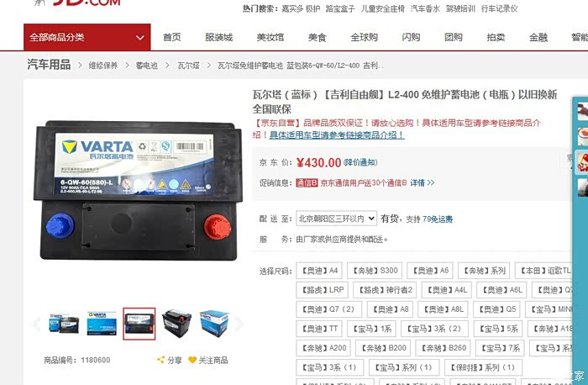
Task: Show previous thumbnails with left arrow
Action: click(36, 324)
